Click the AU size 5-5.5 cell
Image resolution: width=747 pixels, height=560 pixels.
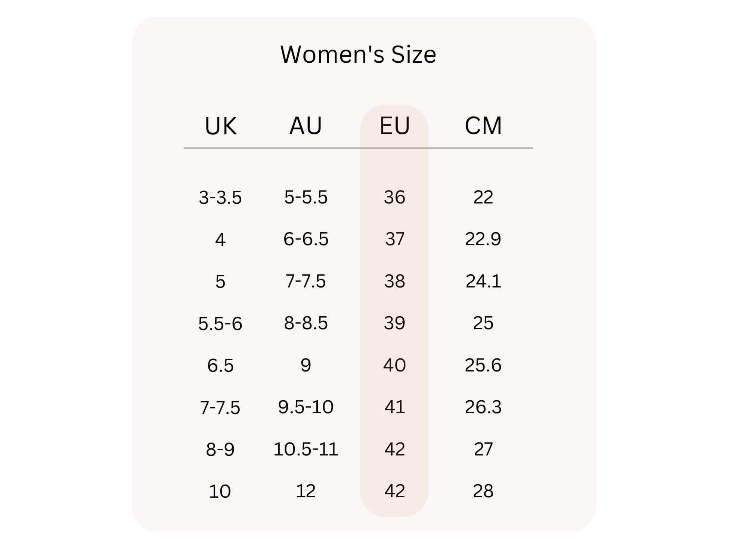click(306, 197)
